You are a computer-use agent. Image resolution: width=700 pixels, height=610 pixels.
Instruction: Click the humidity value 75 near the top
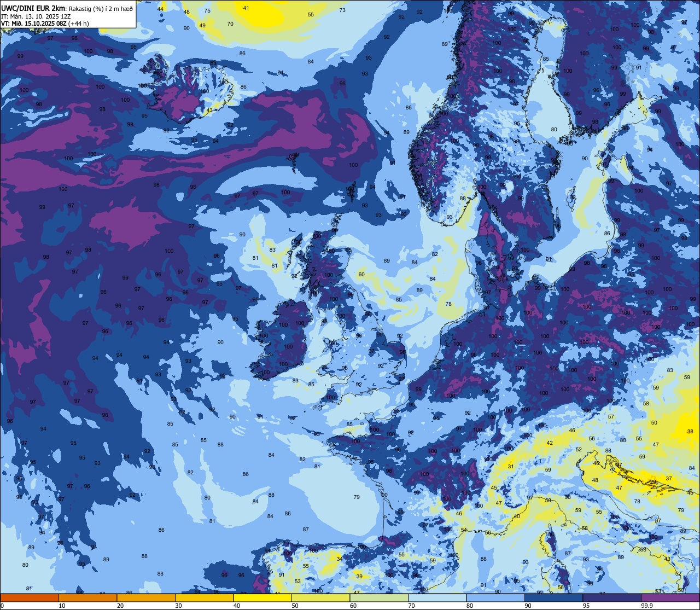coord(207,11)
